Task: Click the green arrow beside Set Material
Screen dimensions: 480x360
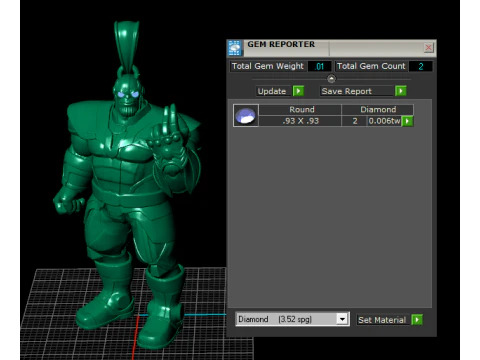Action: click(417, 320)
